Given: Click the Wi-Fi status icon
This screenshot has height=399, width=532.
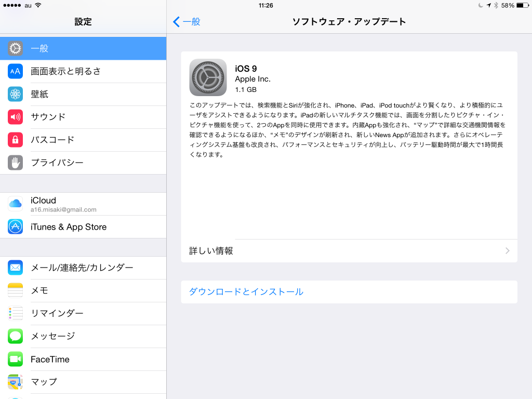Looking at the screenshot, I should click(38, 5).
